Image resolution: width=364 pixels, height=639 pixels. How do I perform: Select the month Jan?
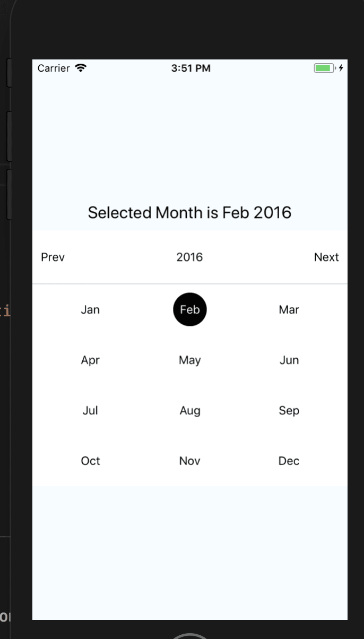tap(90, 309)
